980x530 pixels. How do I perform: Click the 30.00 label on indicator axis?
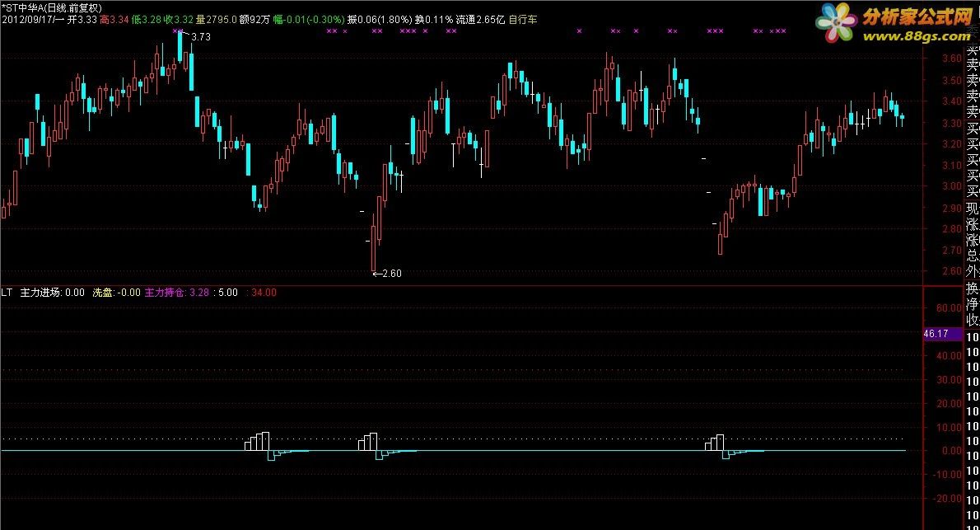click(x=950, y=379)
